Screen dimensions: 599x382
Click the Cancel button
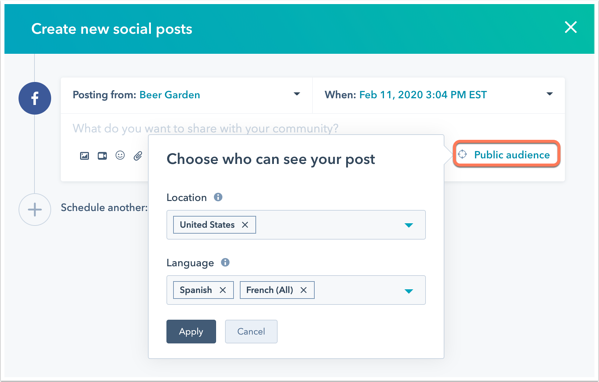click(x=251, y=332)
